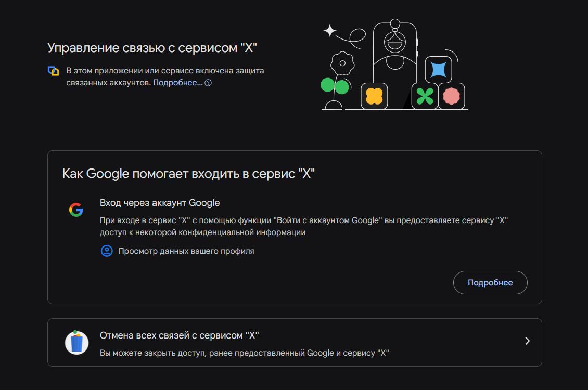Click the pink scalloped badge tile
The height and width of the screenshot is (390, 588).
[x=451, y=96]
